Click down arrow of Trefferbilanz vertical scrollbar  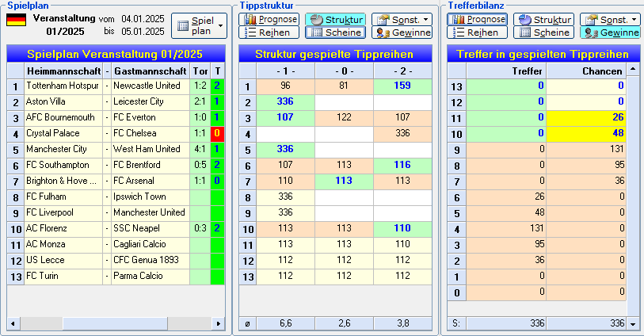(x=633, y=324)
